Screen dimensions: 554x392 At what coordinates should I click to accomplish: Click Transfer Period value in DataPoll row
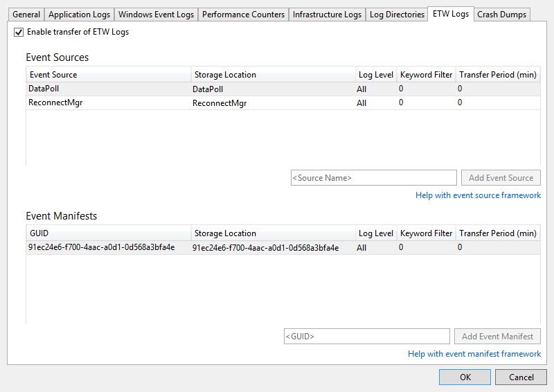(460, 89)
